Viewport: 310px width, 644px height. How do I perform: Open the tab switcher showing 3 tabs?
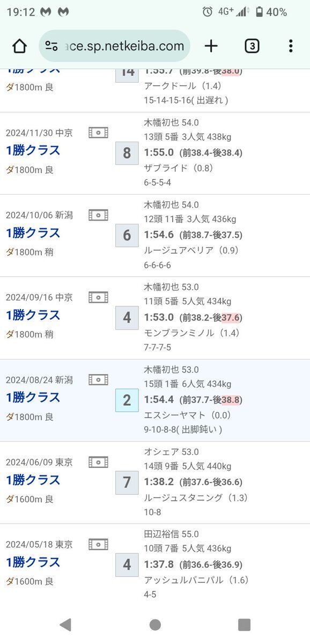[x=252, y=46]
